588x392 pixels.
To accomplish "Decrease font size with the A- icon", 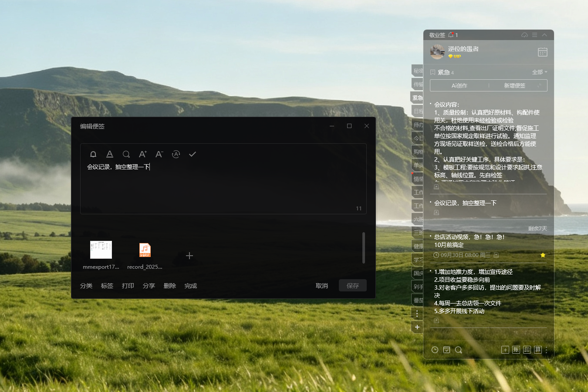I will [x=159, y=154].
